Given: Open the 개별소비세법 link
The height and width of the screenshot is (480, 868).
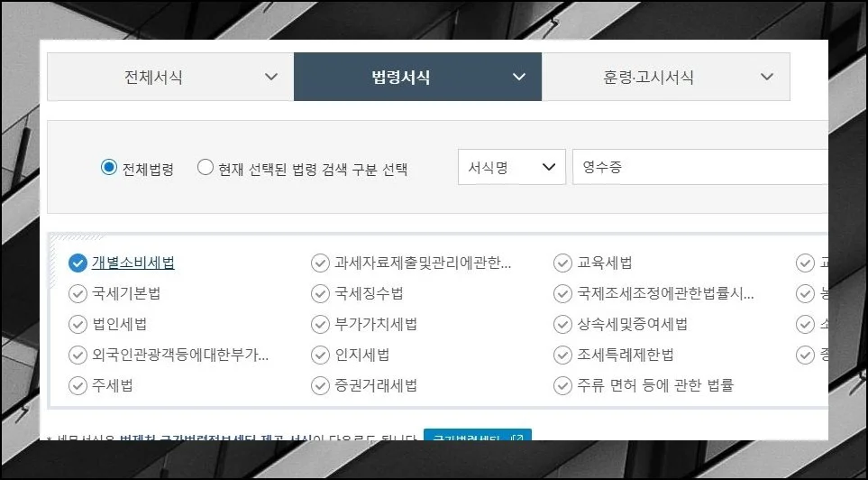Looking at the screenshot, I should tap(133, 263).
